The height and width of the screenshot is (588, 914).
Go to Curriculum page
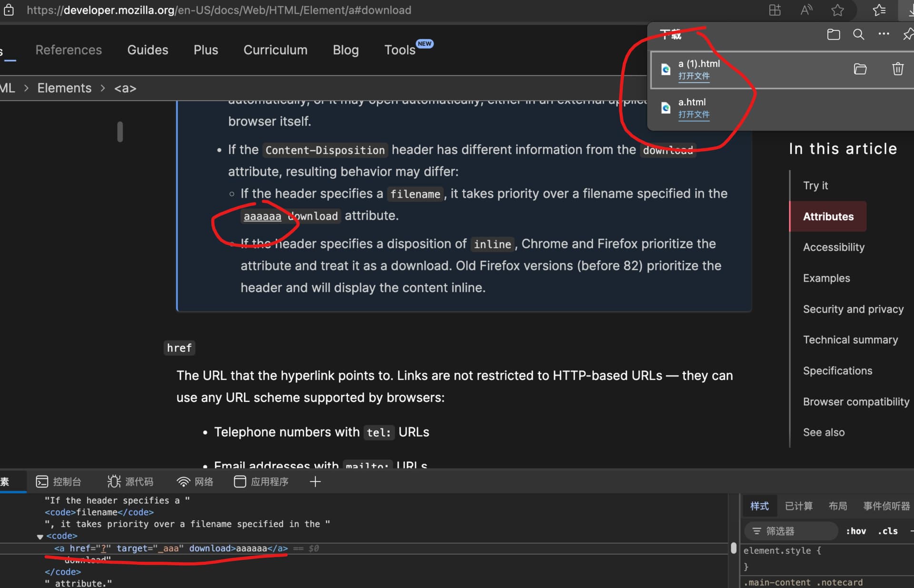275,50
